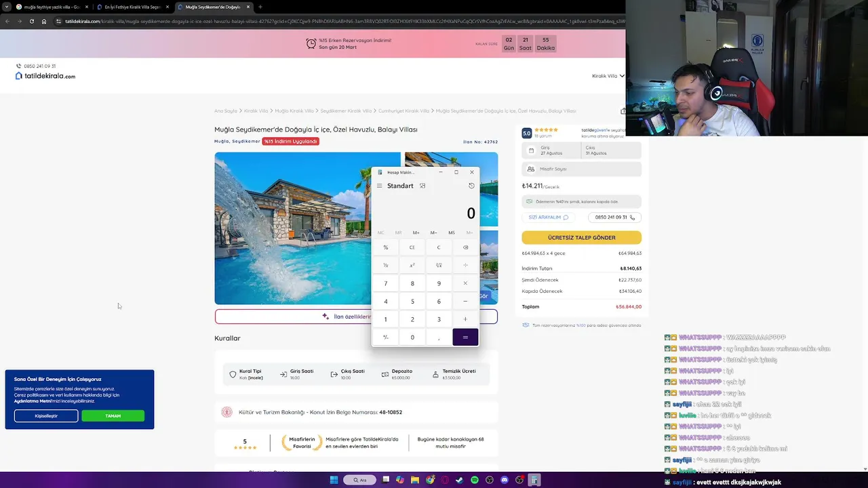Open the 'İncele' link under Kural Tipi
This screenshot has width=868, height=488.
coord(256,378)
